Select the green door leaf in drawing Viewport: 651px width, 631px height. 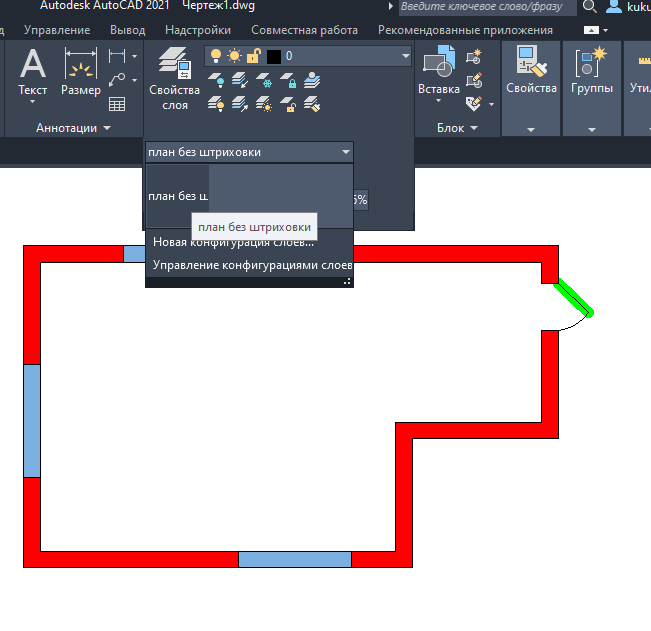pyautogui.click(x=574, y=298)
